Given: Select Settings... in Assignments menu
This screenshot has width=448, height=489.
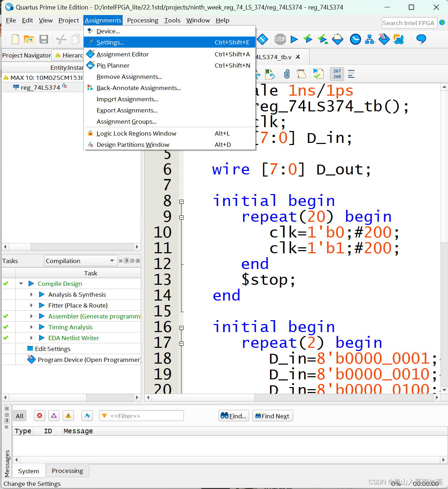Looking at the screenshot, I should [x=170, y=42].
